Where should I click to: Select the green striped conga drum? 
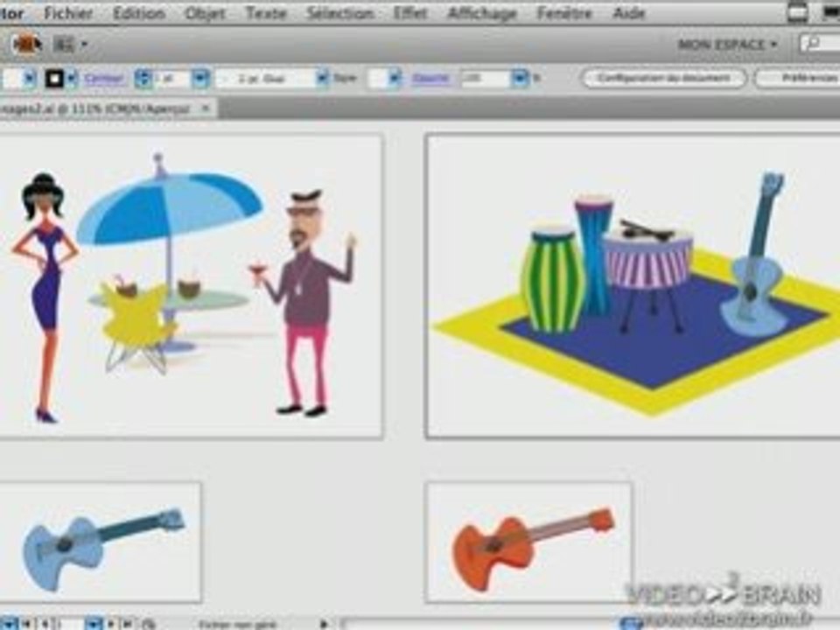click(x=552, y=278)
